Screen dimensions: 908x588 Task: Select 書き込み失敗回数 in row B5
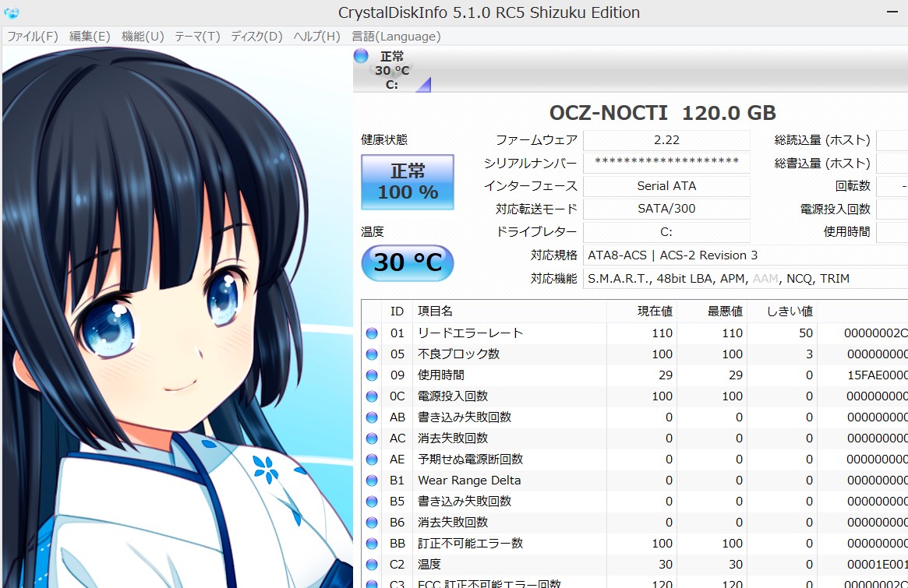[465, 502]
